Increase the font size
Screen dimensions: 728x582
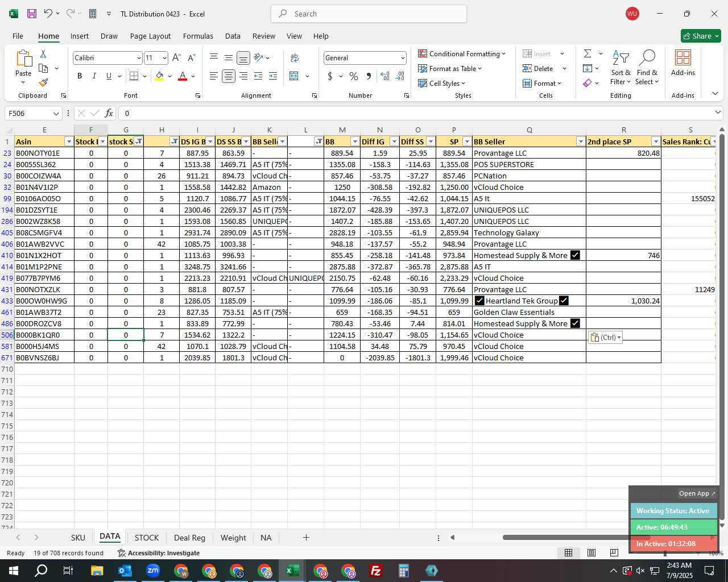tap(176, 57)
